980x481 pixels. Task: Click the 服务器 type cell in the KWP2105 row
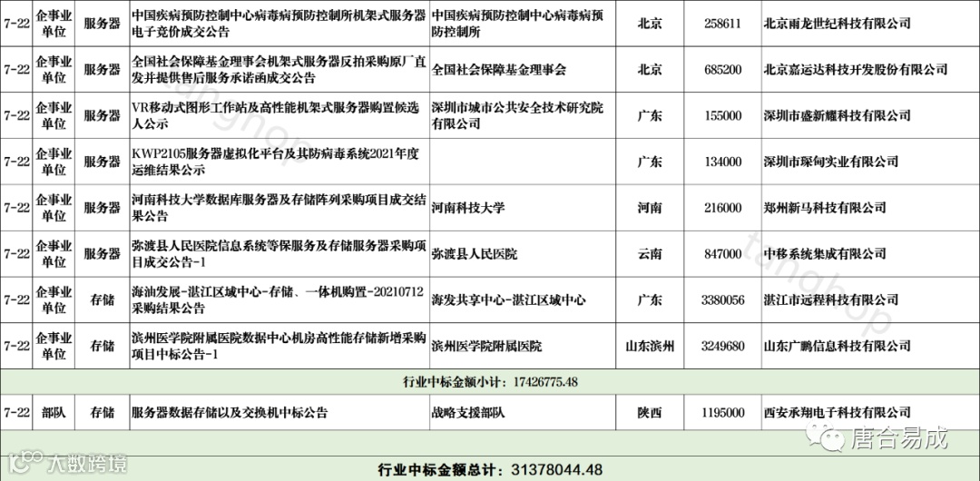(103, 162)
